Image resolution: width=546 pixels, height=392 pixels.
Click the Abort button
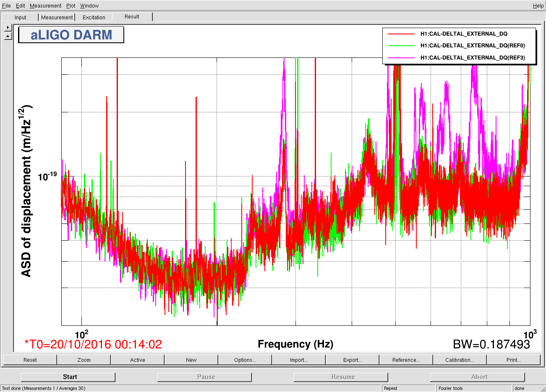click(x=478, y=377)
